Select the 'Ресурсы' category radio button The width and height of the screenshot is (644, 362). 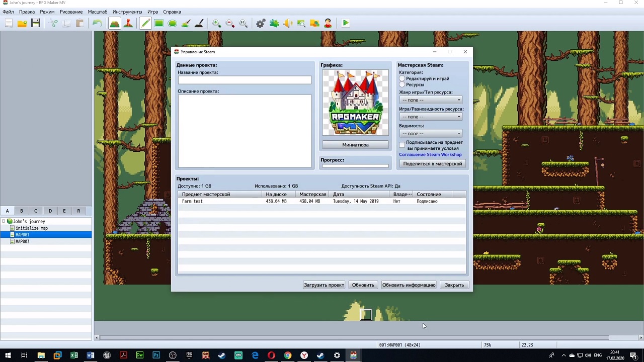pos(402,84)
